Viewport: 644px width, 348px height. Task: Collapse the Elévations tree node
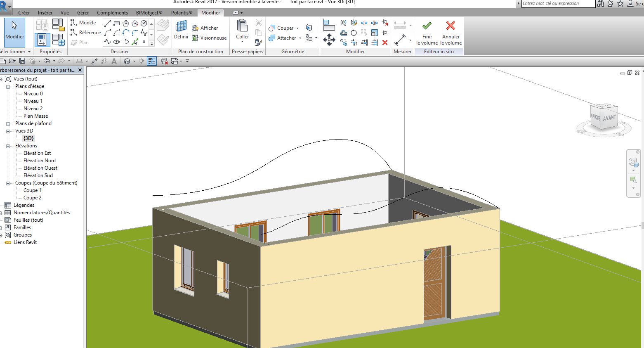(x=8, y=146)
